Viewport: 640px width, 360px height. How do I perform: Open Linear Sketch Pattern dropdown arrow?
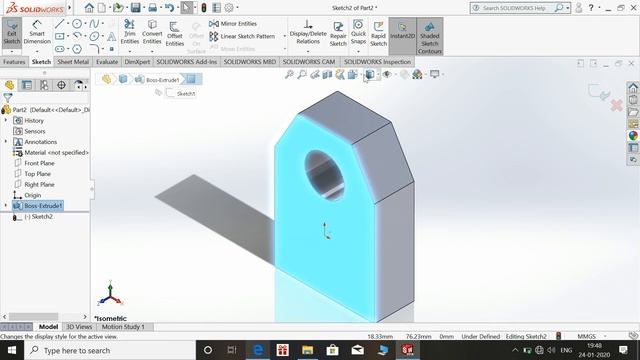(284, 36)
